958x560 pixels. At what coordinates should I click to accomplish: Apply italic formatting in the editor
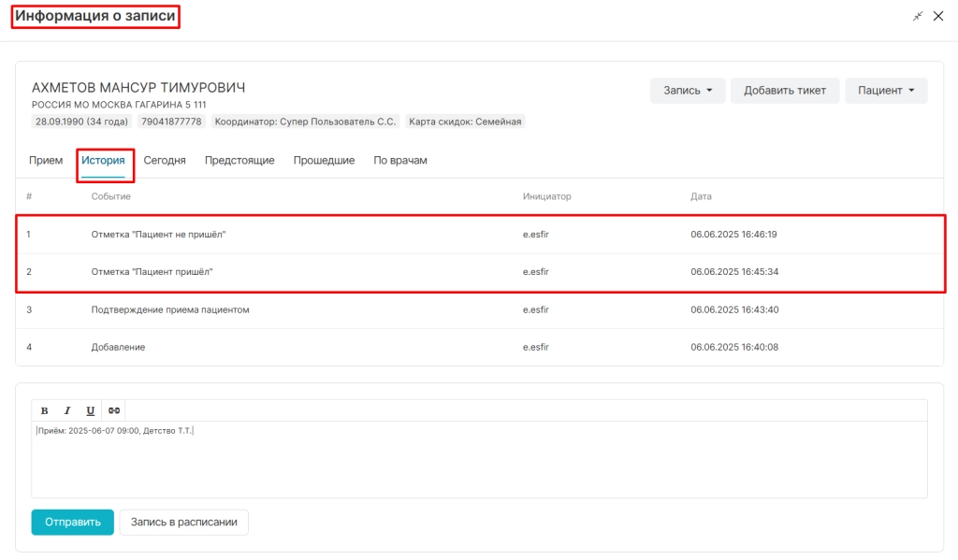coord(67,410)
